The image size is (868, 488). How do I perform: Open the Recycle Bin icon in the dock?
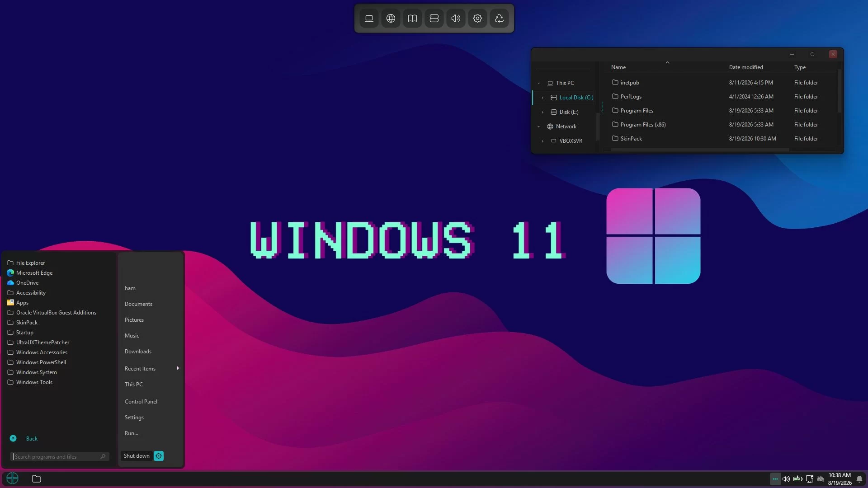pyautogui.click(x=499, y=19)
